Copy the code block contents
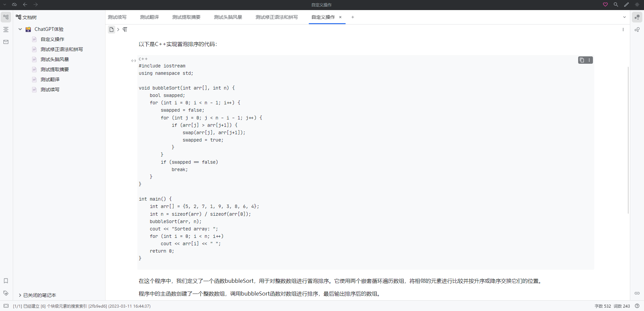 point(582,60)
